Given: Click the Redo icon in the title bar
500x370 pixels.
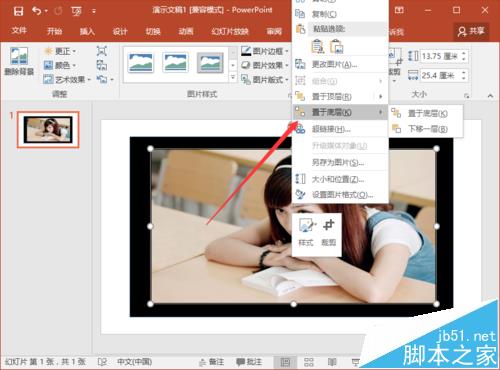Looking at the screenshot, I should (59, 11).
